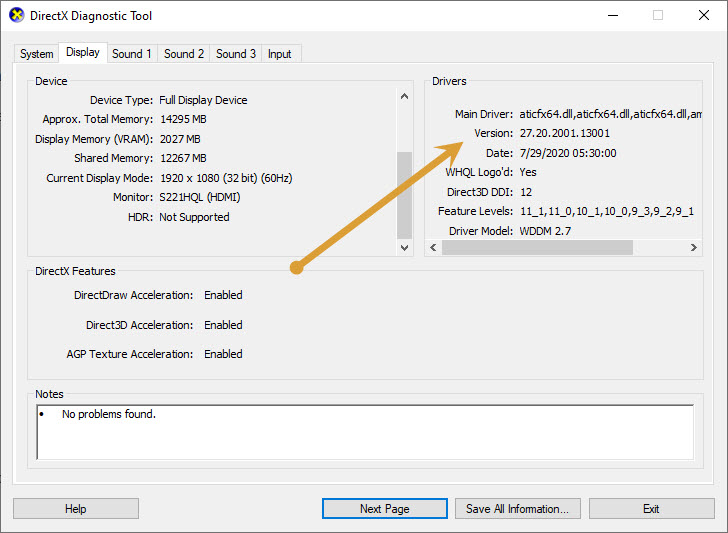This screenshot has height=533, width=728.
Task: Click Drivers panel scroll left arrow
Action: point(433,247)
